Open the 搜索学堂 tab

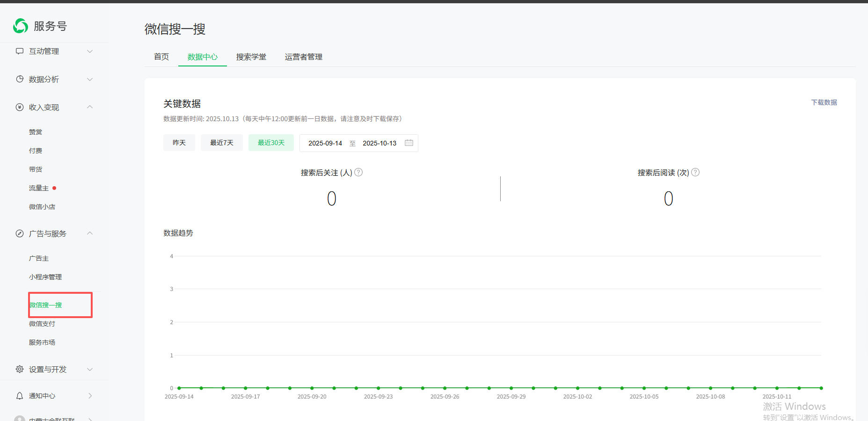pos(251,57)
